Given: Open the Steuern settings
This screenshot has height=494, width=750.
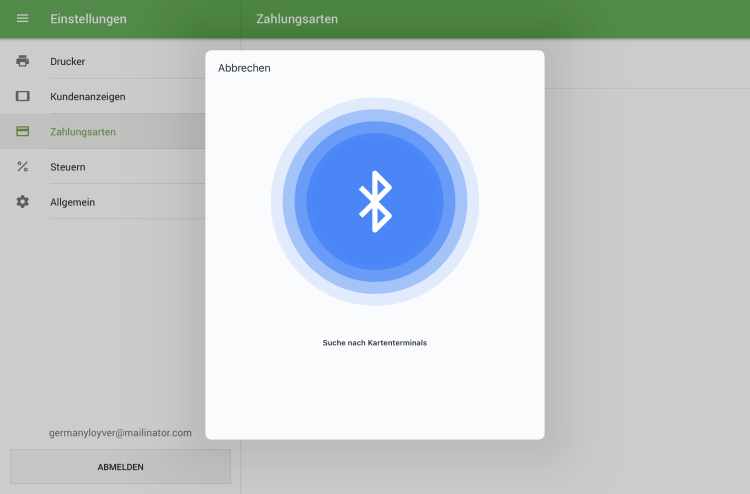Looking at the screenshot, I should click(103, 166).
